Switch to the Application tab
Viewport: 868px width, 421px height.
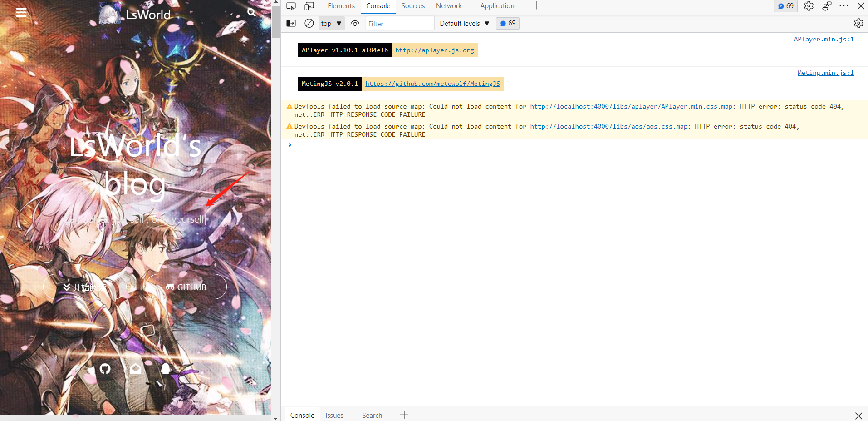tap(497, 6)
